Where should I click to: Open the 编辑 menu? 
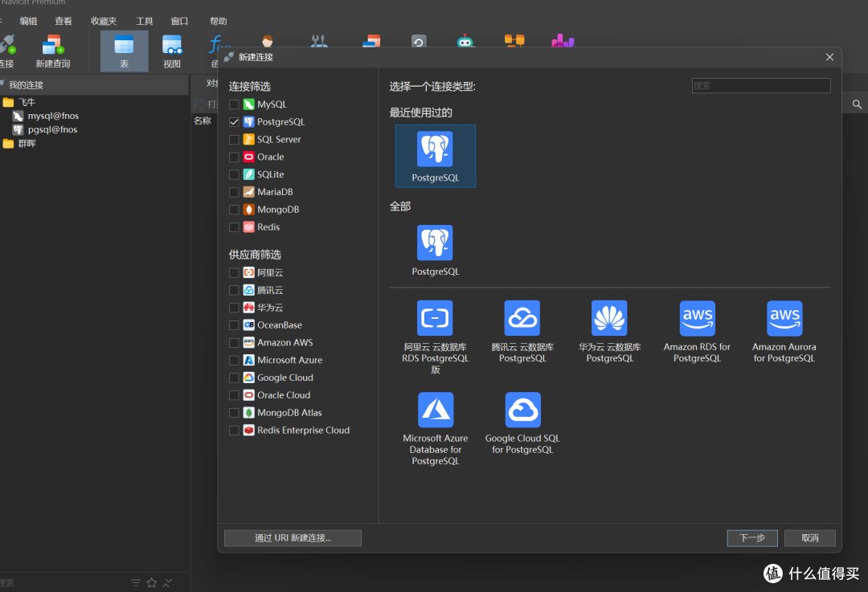(28, 21)
